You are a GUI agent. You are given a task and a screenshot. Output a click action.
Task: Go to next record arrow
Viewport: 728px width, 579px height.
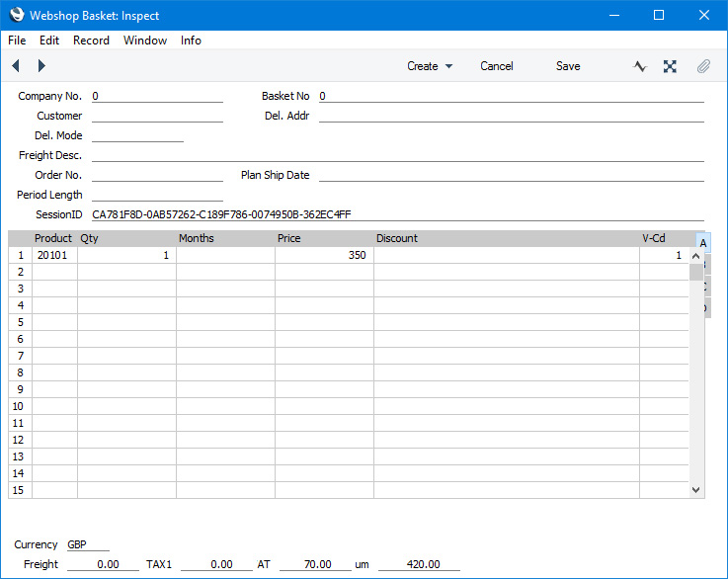41,66
